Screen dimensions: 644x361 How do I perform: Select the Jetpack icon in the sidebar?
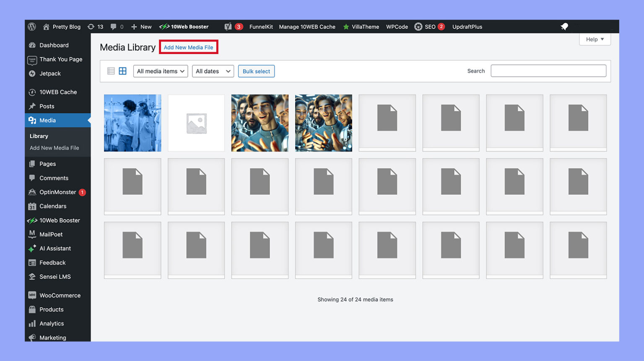[32, 73]
